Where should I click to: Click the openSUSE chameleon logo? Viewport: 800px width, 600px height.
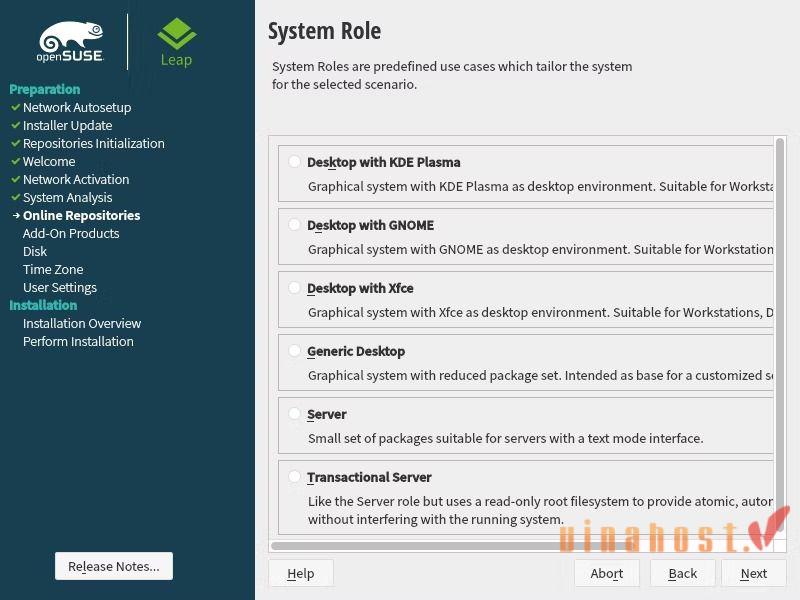tap(71, 42)
